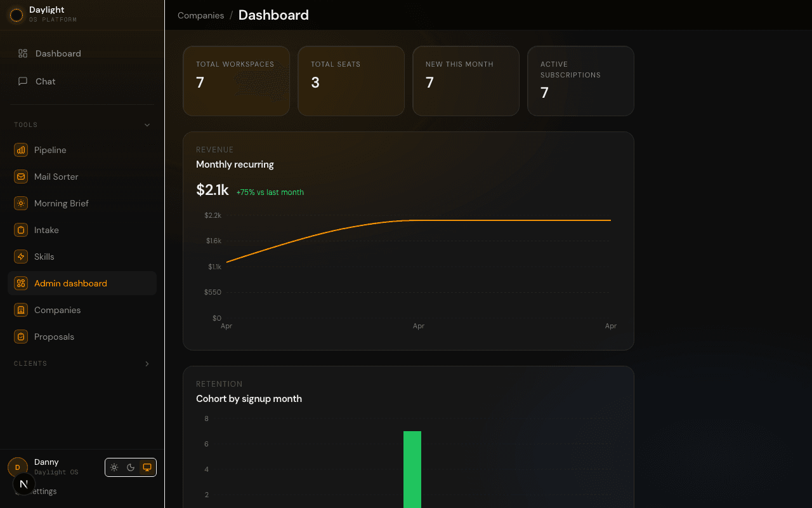Image resolution: width=812 pixels, height=508 pixels.
Task: Click the Companies breadcrumb link
Action: tap(200, 15)
